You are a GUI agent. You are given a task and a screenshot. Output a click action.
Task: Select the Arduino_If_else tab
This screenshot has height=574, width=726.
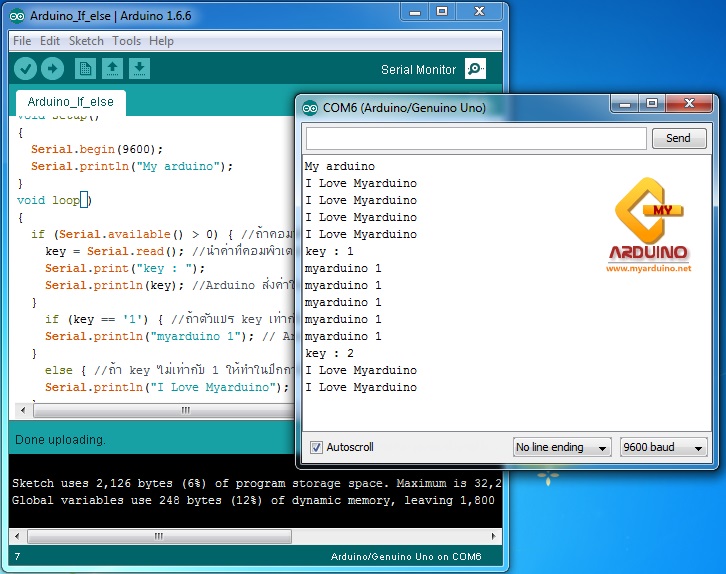[x=70, y=102]
